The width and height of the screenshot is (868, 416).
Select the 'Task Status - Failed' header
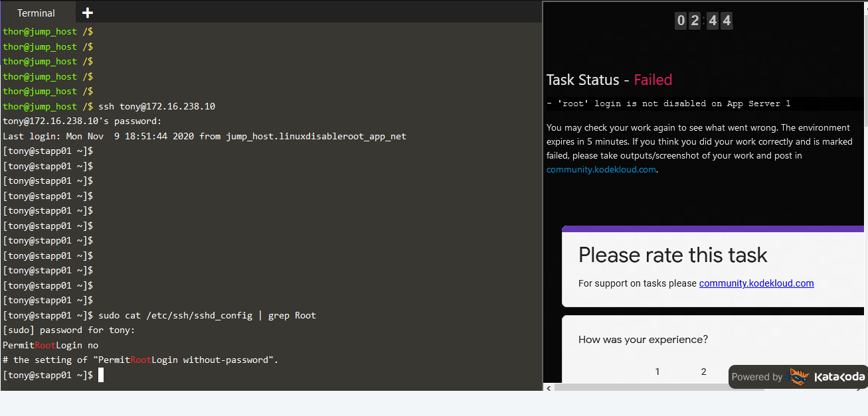pyautogui.click(x=609, y=79)
